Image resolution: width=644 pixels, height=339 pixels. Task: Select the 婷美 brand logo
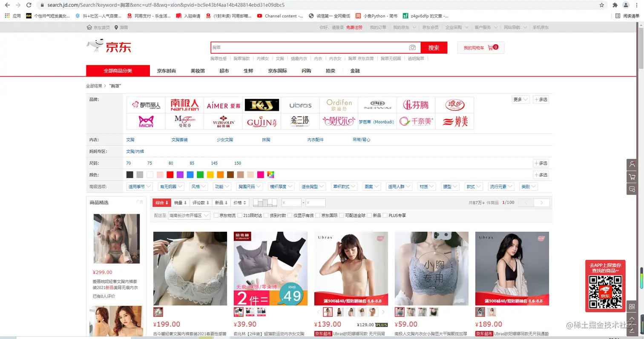click(454, 122)
